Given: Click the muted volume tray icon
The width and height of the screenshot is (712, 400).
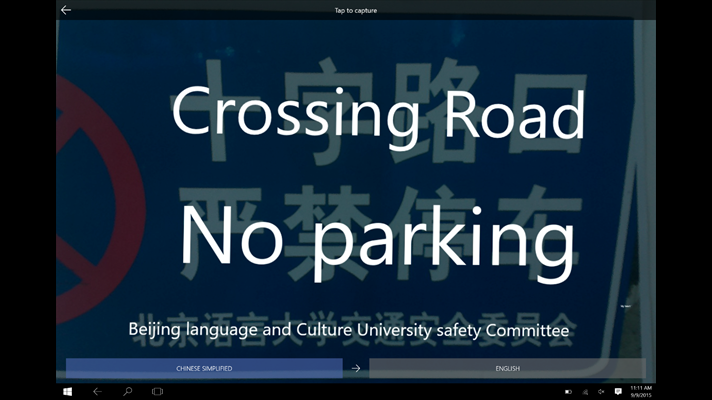Looking at the screenshot, I should pyautogui.click(x=601, y=391).
